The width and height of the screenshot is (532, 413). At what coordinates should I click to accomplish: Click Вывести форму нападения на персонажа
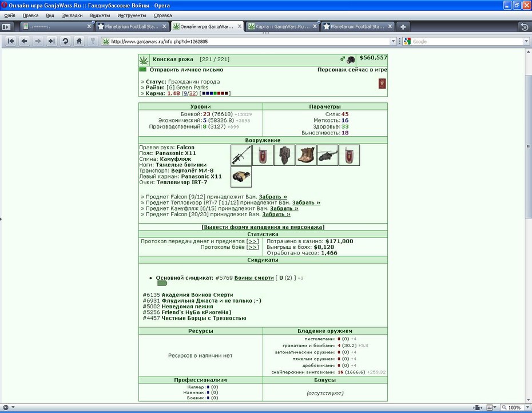pyautogui.click(x=263, y=227)
